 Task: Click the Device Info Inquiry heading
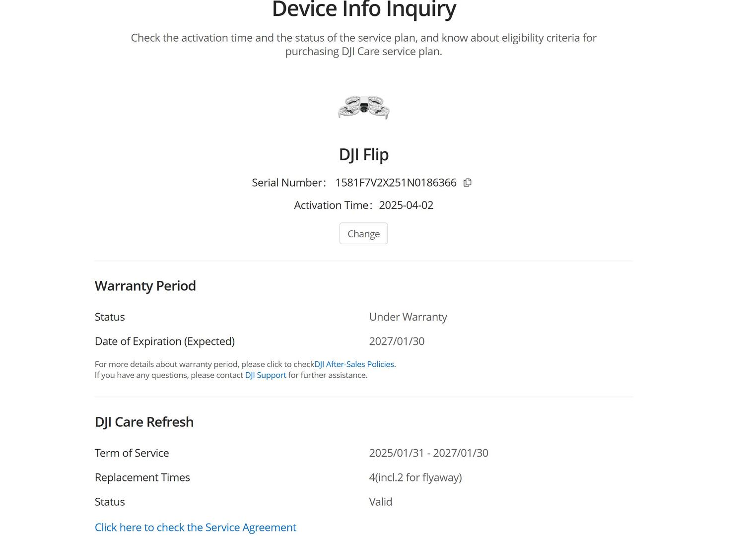364,9
